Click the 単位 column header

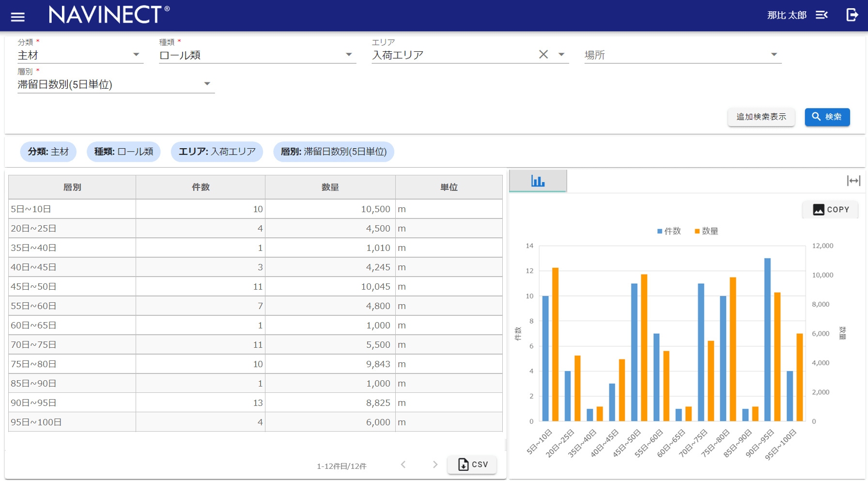click(x=449, y=187)
